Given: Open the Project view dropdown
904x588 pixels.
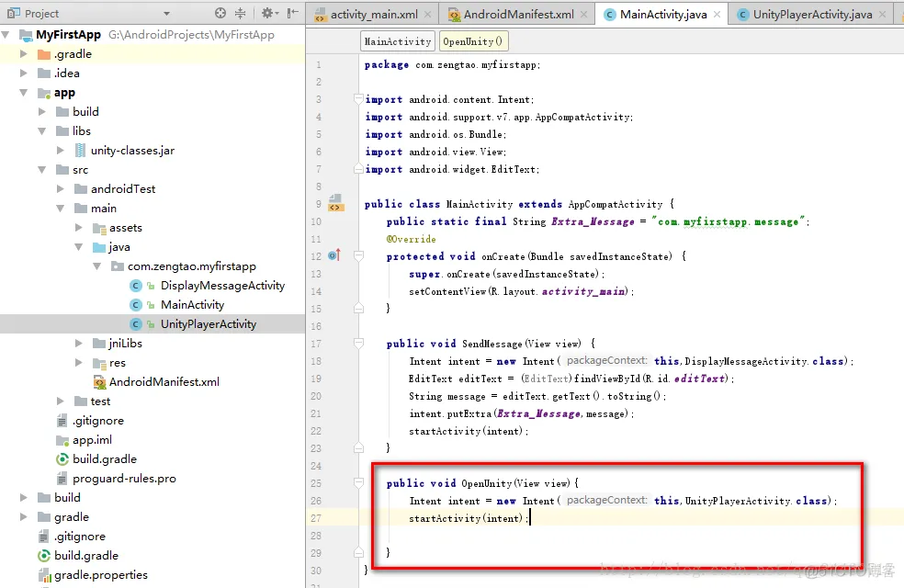Looking at the screenshot, I should pos(166,13).
